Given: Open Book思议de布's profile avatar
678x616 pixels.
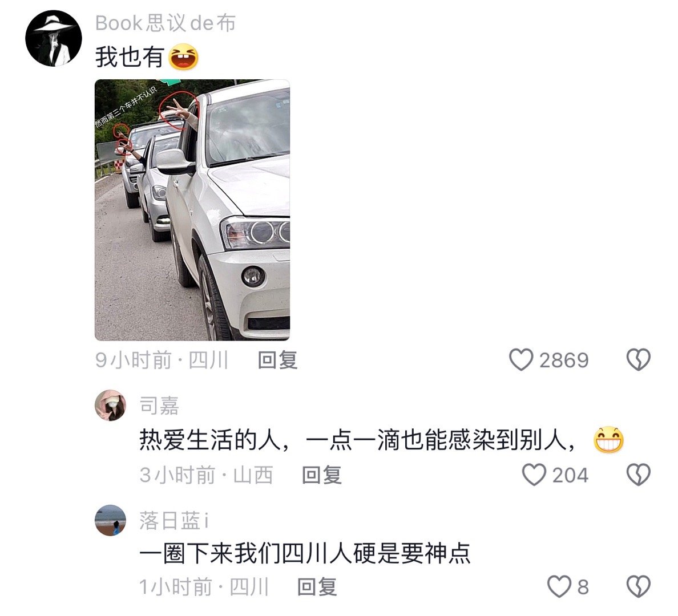Looking at the screenshot, I should tap(54, 38).
